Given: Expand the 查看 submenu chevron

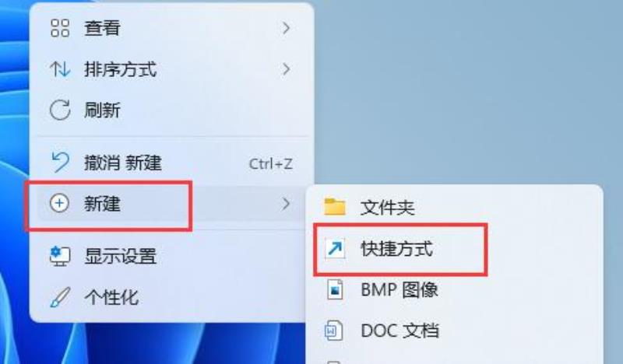Looking at the screenshot, I should tap(286, 28).
